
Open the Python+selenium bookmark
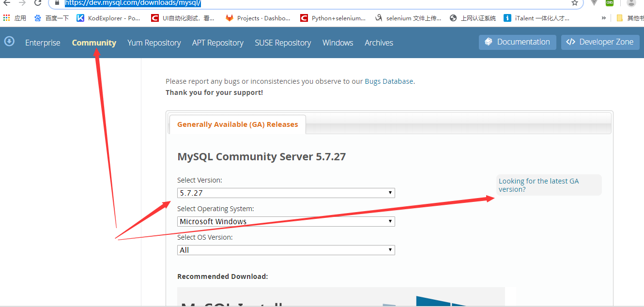coord(333,18)
